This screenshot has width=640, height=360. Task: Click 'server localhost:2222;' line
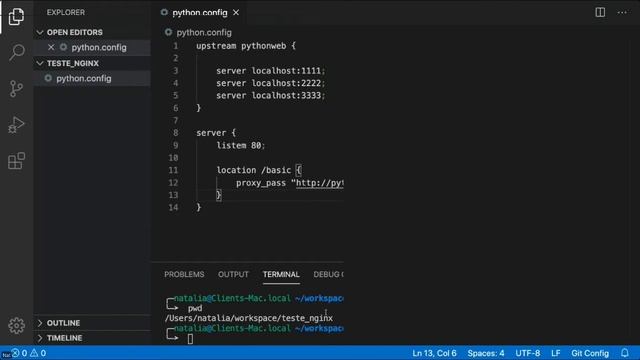pyautogui.click(x=271, y=83)
